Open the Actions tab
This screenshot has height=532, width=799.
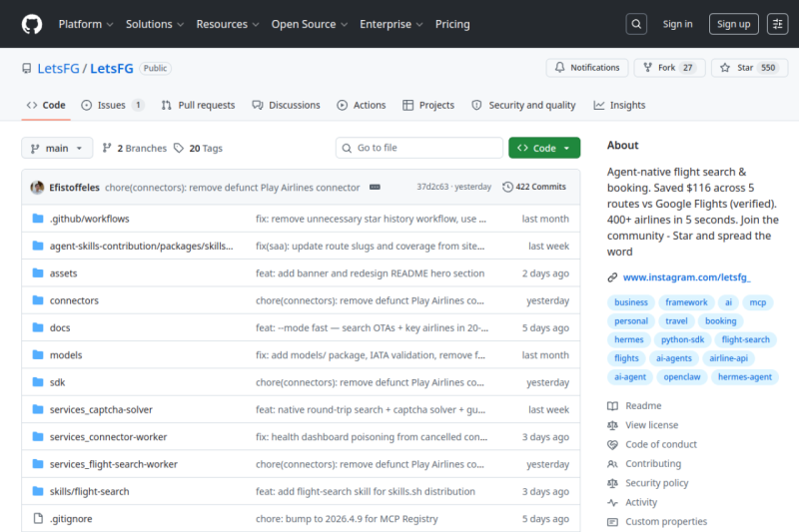tap(362, 106)
